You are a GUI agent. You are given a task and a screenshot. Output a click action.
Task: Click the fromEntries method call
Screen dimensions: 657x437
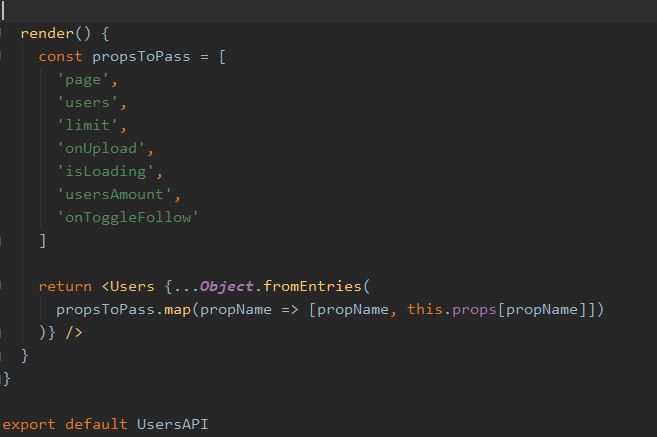[312, 287]
